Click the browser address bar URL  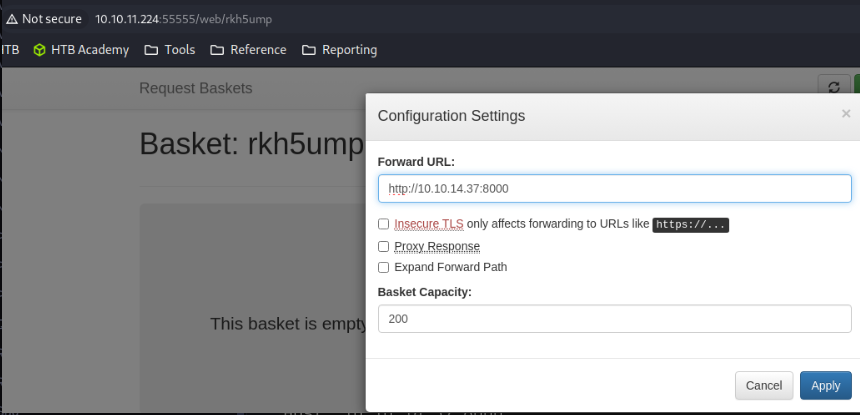184,19
